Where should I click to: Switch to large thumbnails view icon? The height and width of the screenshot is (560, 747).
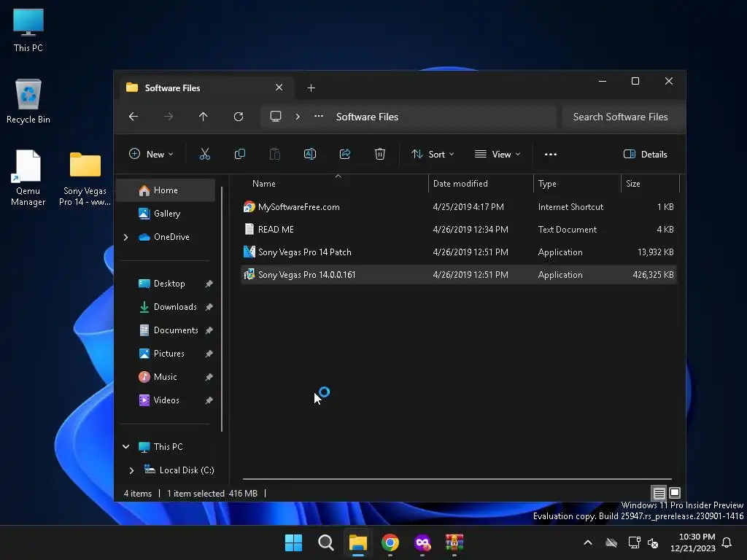click(675, 493)
